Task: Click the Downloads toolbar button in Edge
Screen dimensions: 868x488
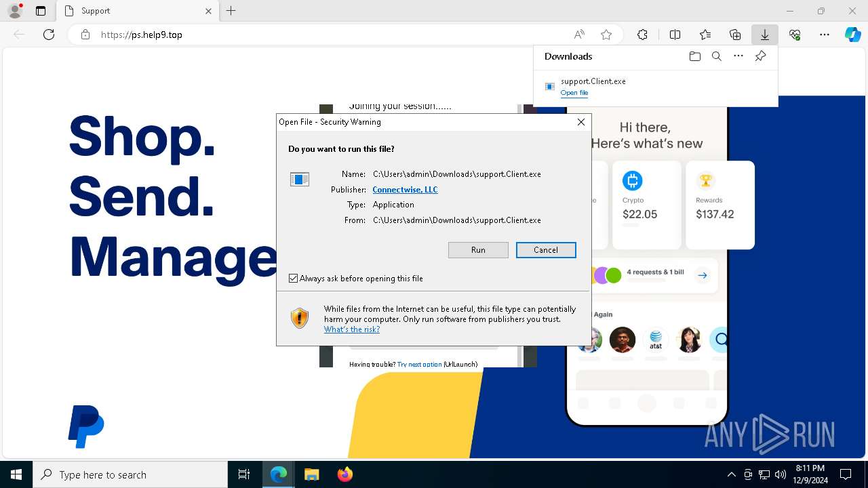Action: 764,35
